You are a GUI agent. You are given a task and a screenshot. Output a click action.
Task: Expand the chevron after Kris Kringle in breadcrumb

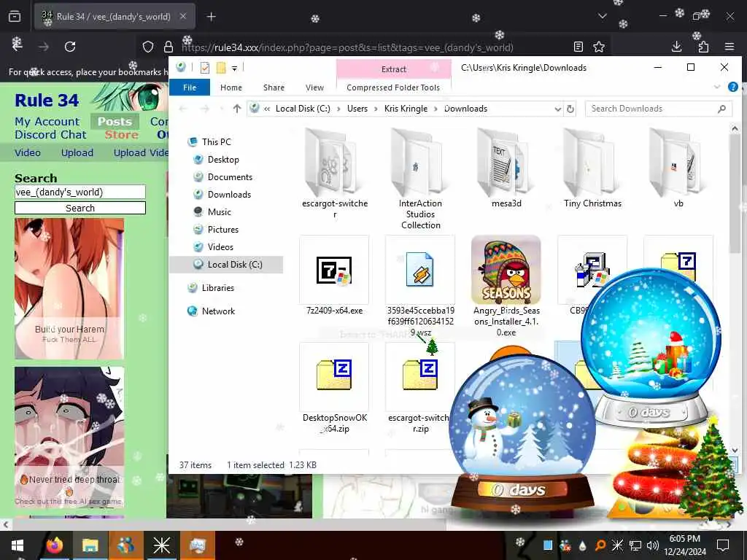click(x=436, y=109)
